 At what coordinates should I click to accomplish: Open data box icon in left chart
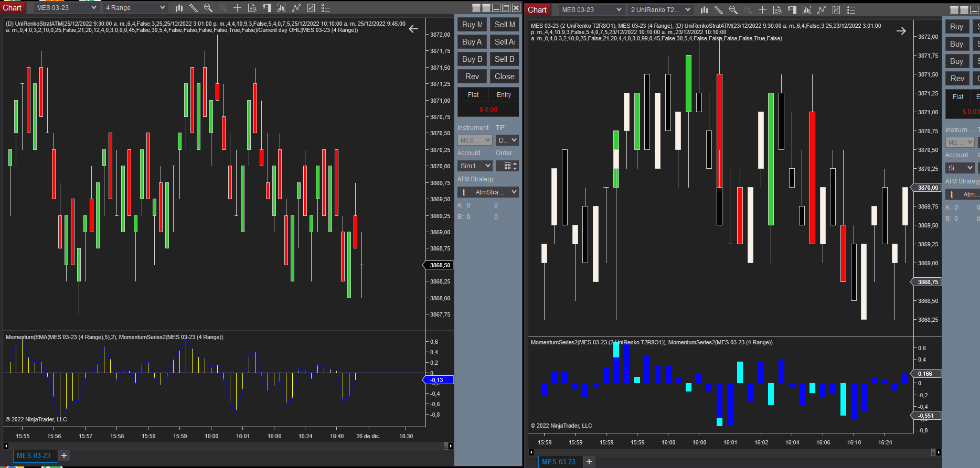pos(252,8)
